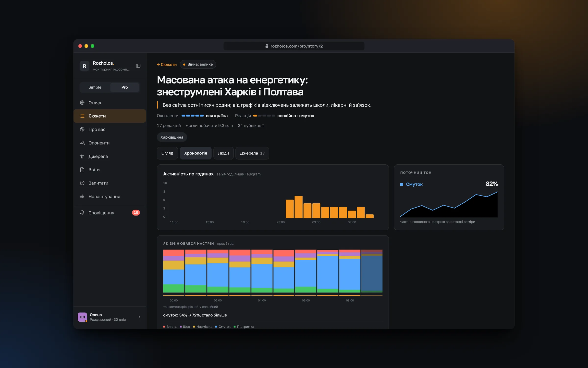Image resolution: width=588 pixels, height=368 pixels.
Task: Click the bell icon beside Сповіщення
Action: tap(82, 213)
